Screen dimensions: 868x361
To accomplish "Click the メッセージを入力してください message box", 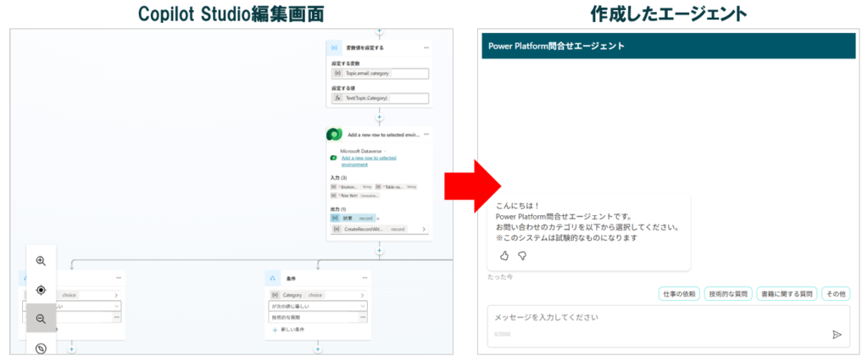I will coord(669,326).
